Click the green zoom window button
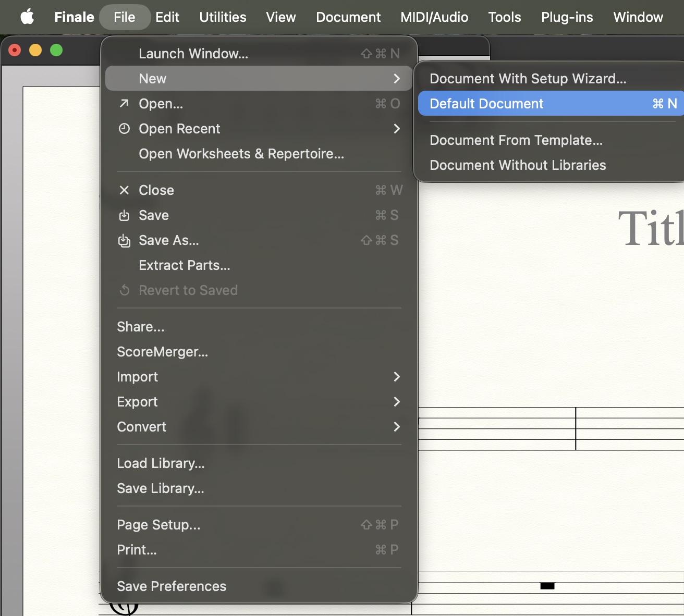This screenshot has width=684, height=616. point(56,50)
